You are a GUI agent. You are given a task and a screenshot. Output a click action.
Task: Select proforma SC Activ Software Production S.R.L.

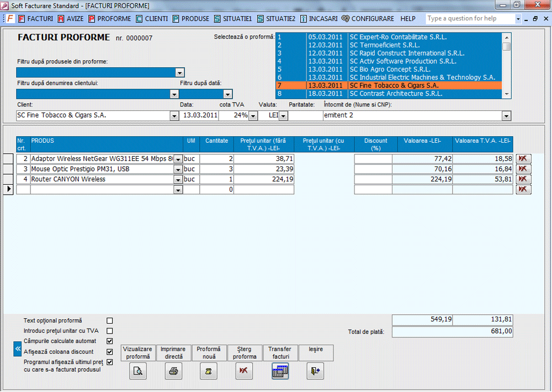click(389, 62)
